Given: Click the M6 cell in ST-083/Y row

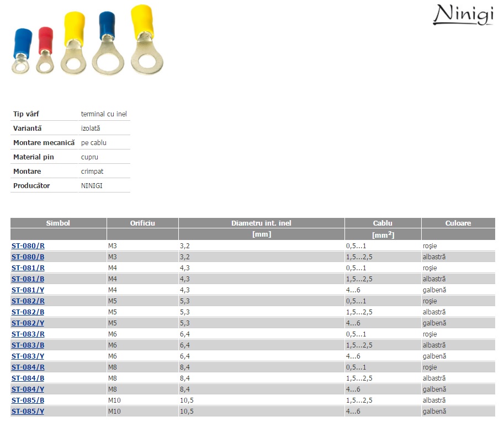Looking at the screenshot, I should [113, 356].
